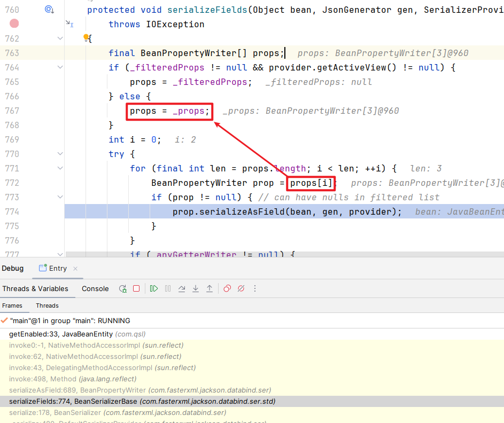Fold the if block at line 764
The height and width of the screenshot is (423, 504).
(x=60, y=67)
